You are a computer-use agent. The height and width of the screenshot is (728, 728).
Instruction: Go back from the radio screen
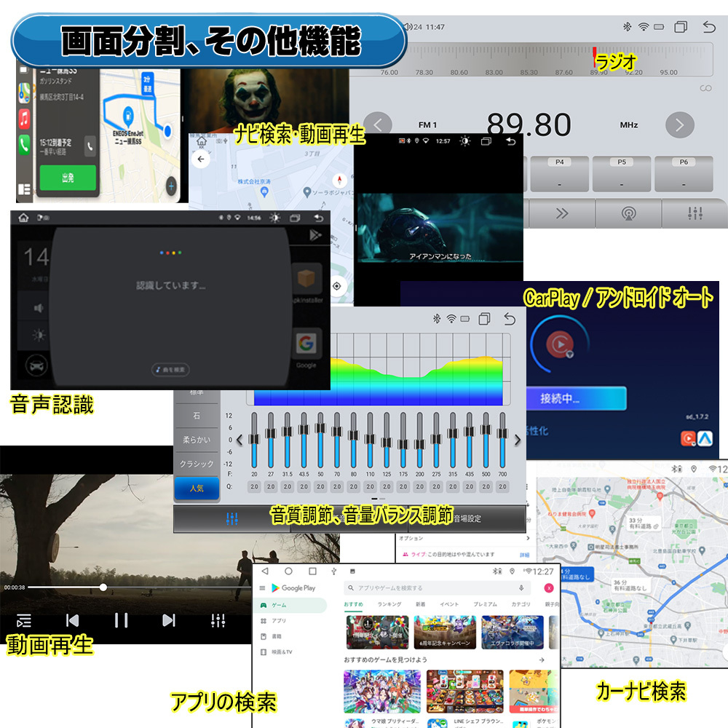(x=709, y=27)
